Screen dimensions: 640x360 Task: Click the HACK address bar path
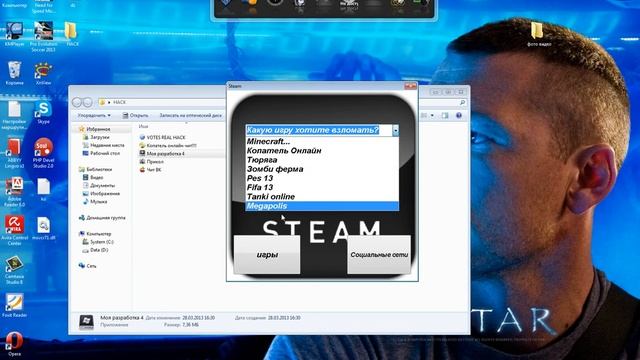pos(120,102)
